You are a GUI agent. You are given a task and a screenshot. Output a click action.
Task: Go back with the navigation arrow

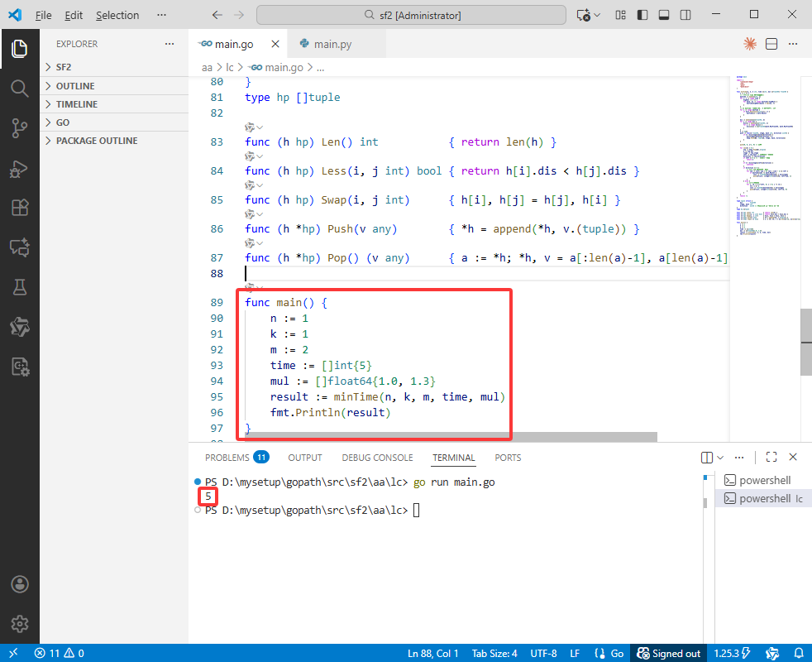217,15
